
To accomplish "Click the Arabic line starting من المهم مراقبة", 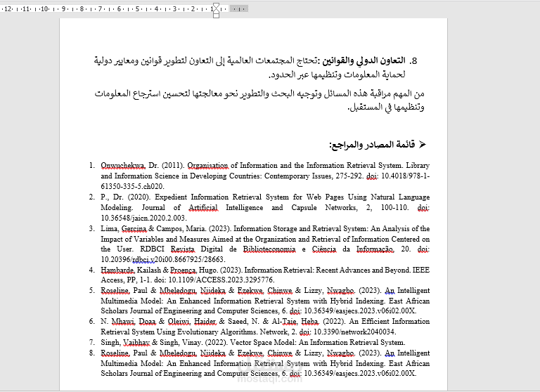I will pos(259,93).
